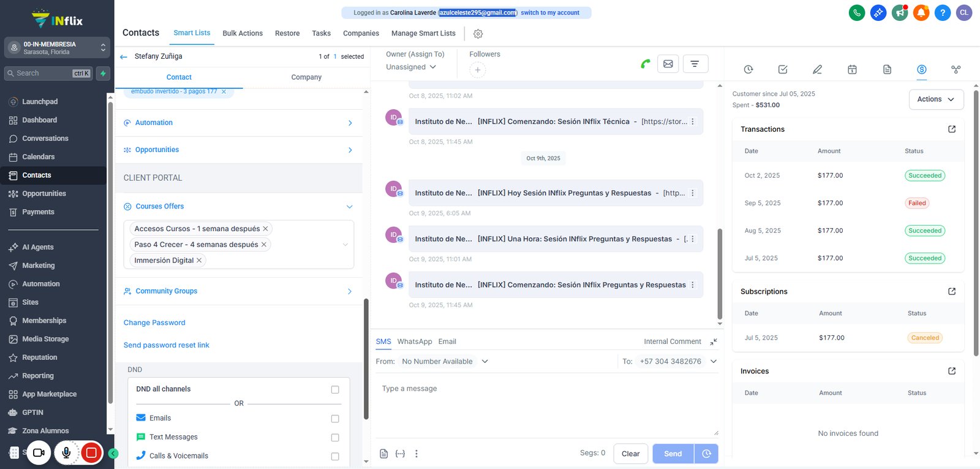Open the conversation filter icon
980x469 pixels.
pyautogui.click(x=695, y=64)
